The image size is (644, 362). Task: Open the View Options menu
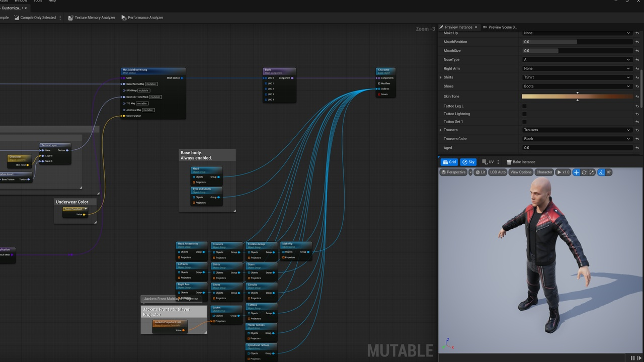[x=521, y=172]
